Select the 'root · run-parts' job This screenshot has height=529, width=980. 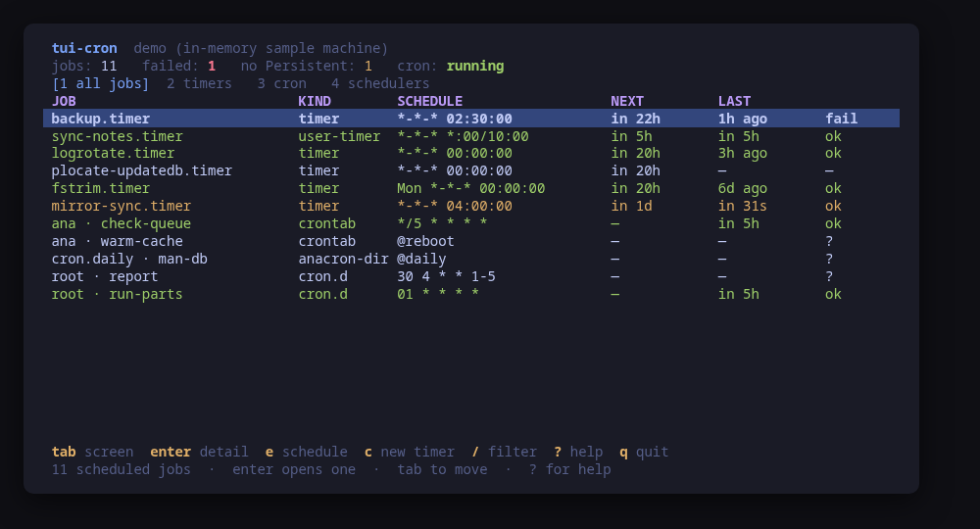(471, 294)
